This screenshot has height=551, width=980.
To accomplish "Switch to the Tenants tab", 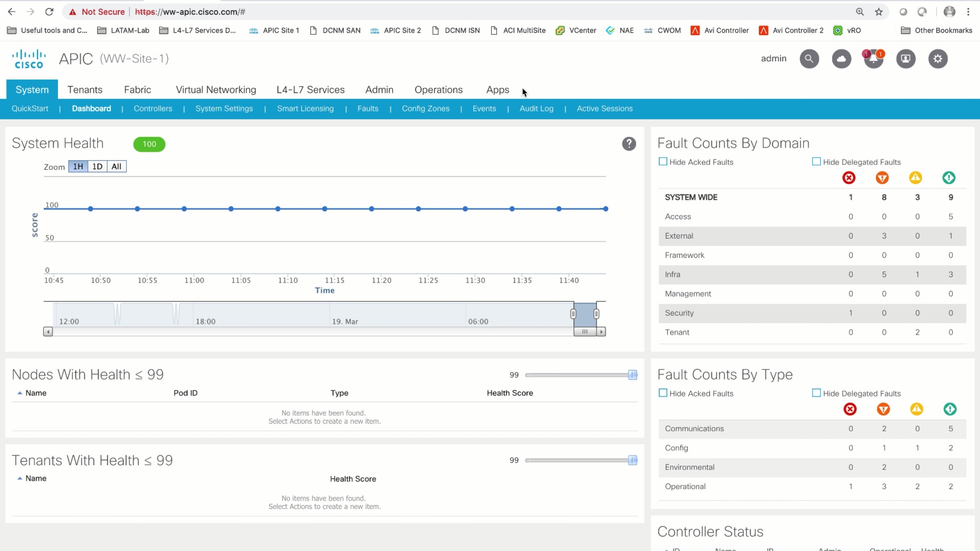I will (x=85, y=90).
